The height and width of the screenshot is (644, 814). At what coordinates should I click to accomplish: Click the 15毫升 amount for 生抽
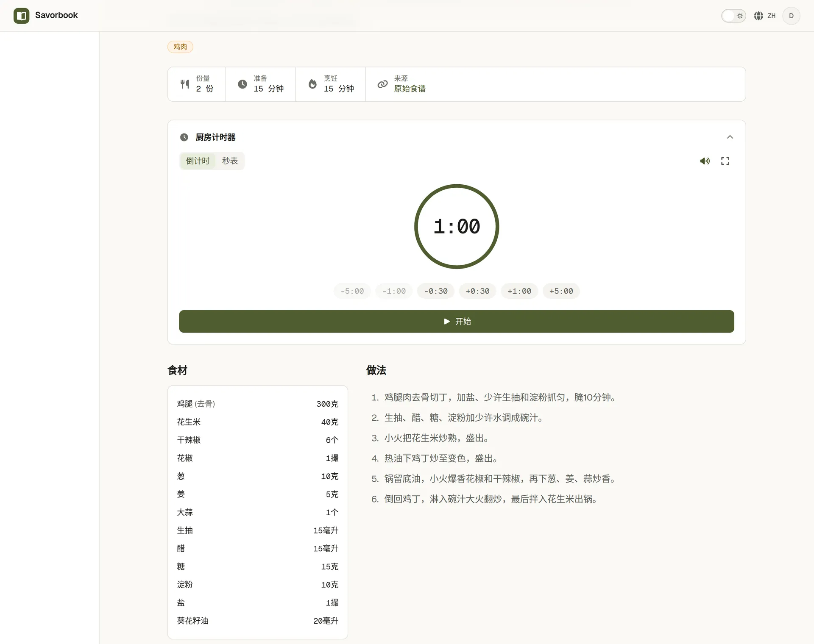[326, 530]
